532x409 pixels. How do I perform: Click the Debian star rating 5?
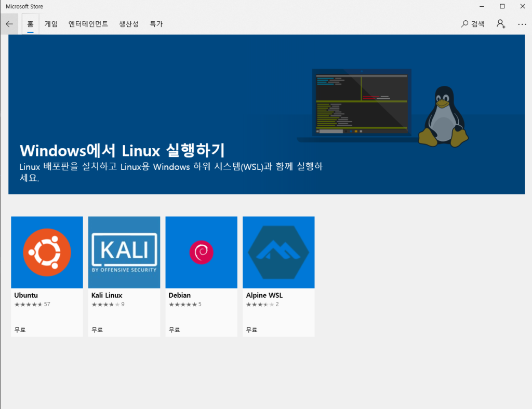[185, 304]
